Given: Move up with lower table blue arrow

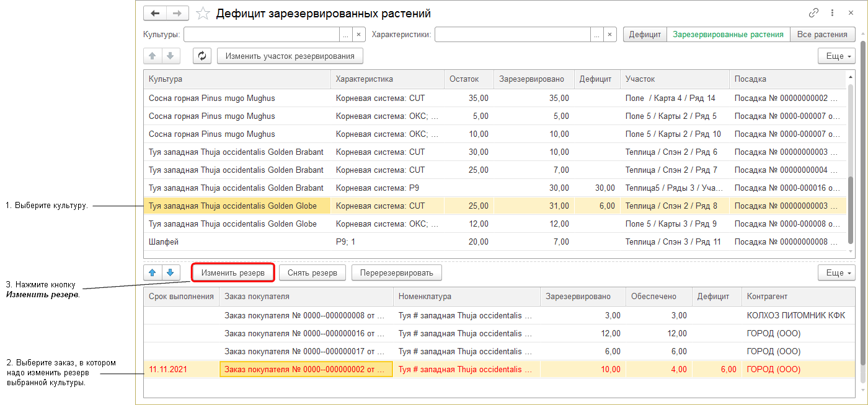Looking at the screenshot, I should point(153,272).
